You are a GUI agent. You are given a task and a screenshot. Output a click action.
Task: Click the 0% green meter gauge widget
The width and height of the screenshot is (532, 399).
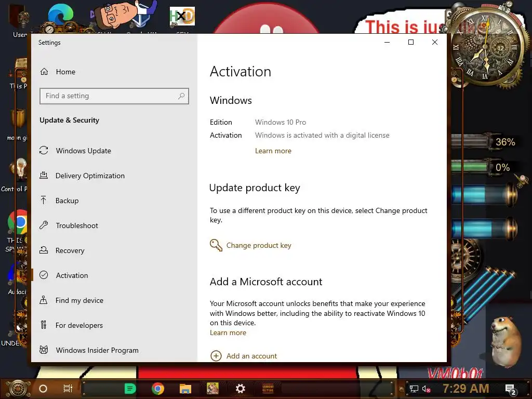pos(483,167)
